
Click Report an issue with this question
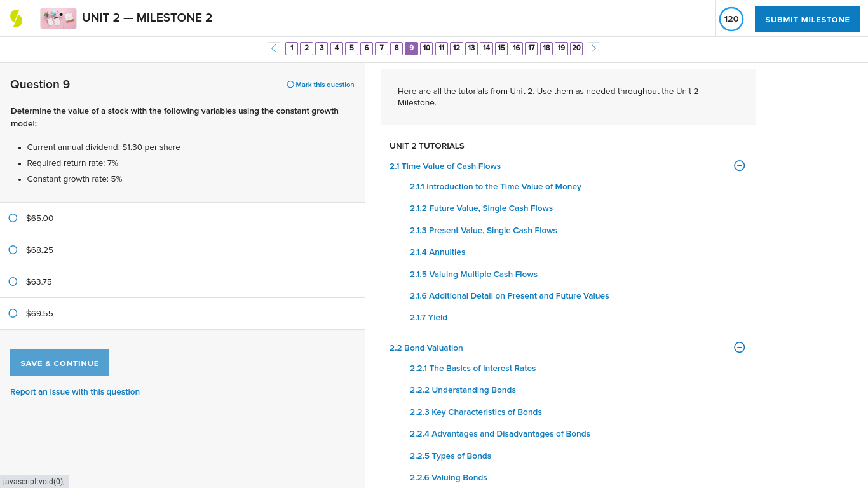pyautogui.click(x=75, y=391)
